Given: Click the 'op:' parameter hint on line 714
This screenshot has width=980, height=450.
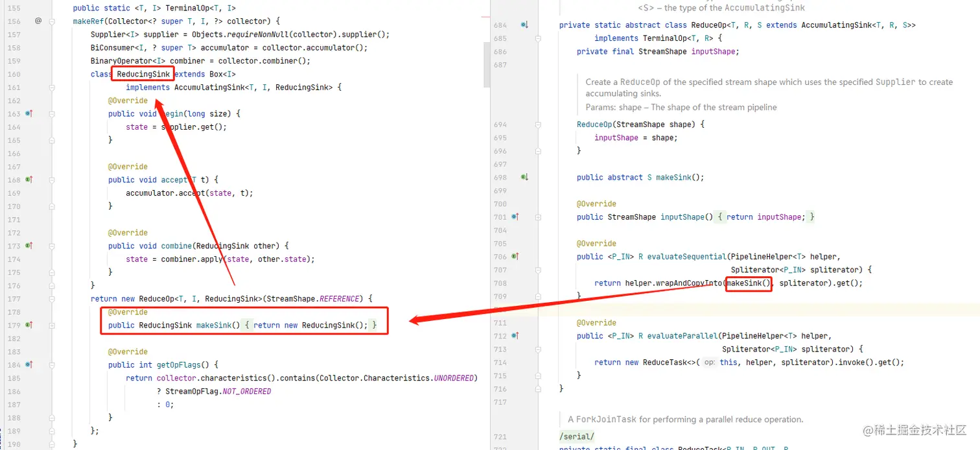Looking at the screenshot, I should (710, 362).
